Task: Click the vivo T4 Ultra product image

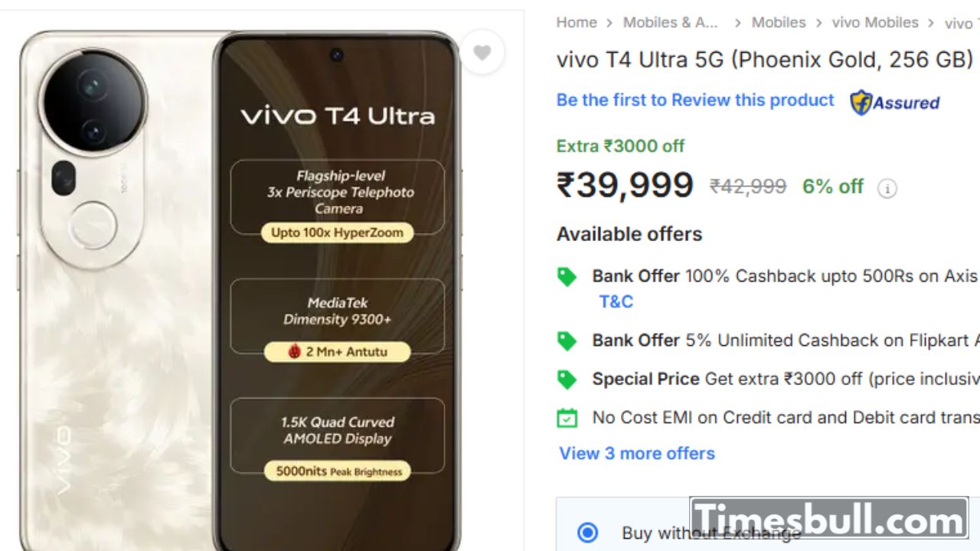Action: coord(240,291)
